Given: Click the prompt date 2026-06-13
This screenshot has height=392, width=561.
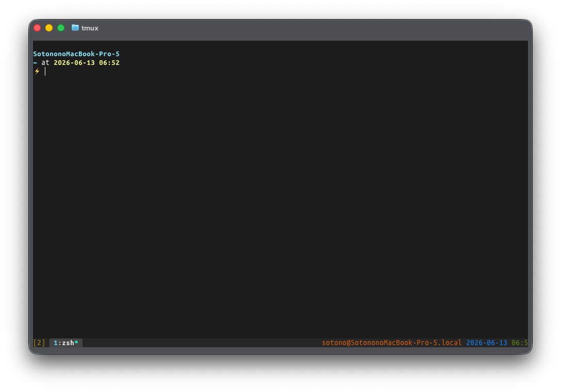Looking at the screenshot, I should point(74,62).
